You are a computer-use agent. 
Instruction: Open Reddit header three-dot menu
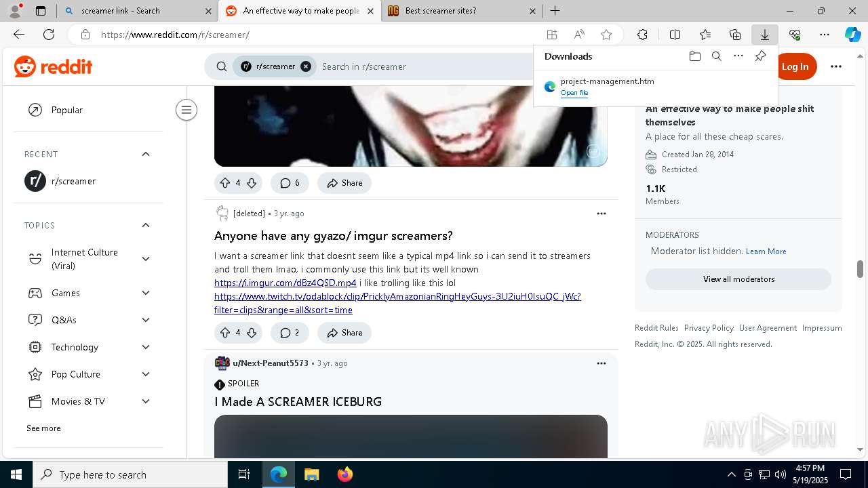(x=836, y=66)
